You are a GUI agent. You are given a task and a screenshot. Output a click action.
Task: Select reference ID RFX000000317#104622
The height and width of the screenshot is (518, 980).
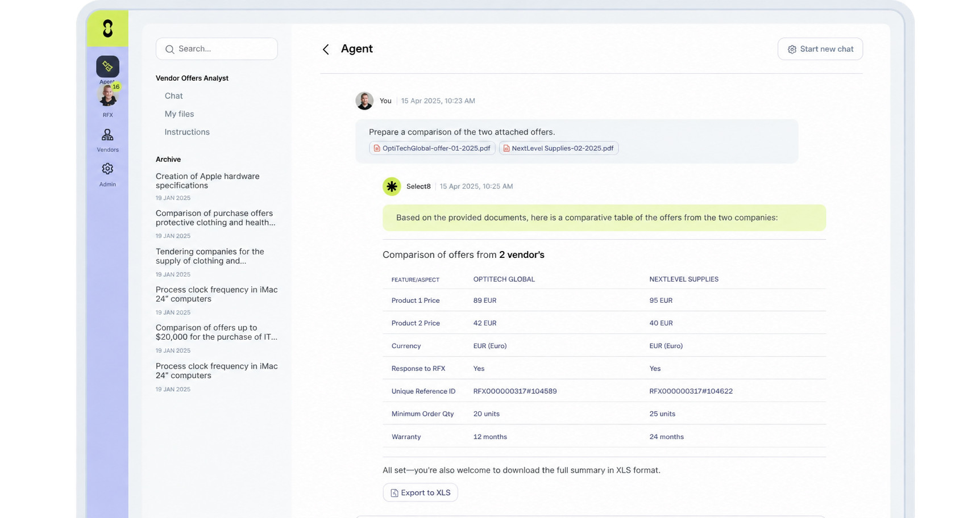click(691, 391)
